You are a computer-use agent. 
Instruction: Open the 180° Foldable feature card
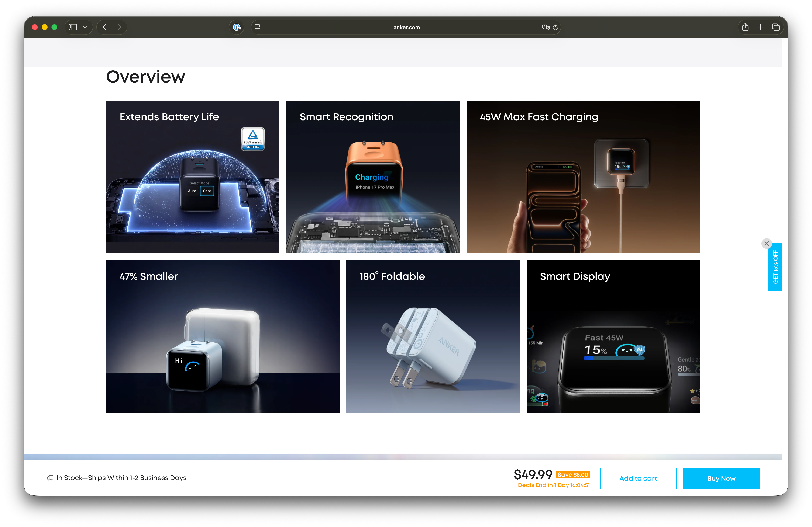[x=433, y=336]
